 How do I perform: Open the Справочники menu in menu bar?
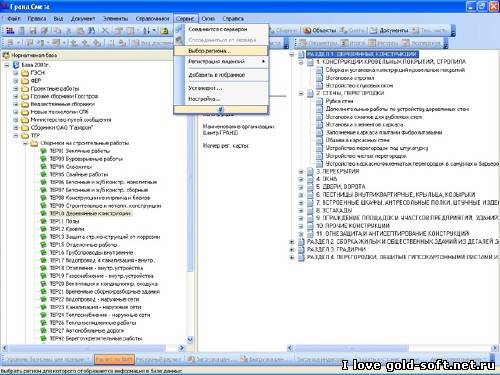152,19
